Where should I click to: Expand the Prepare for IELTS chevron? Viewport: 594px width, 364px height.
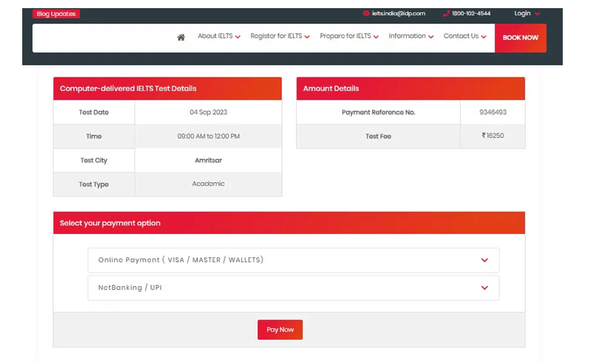point(376,37)
